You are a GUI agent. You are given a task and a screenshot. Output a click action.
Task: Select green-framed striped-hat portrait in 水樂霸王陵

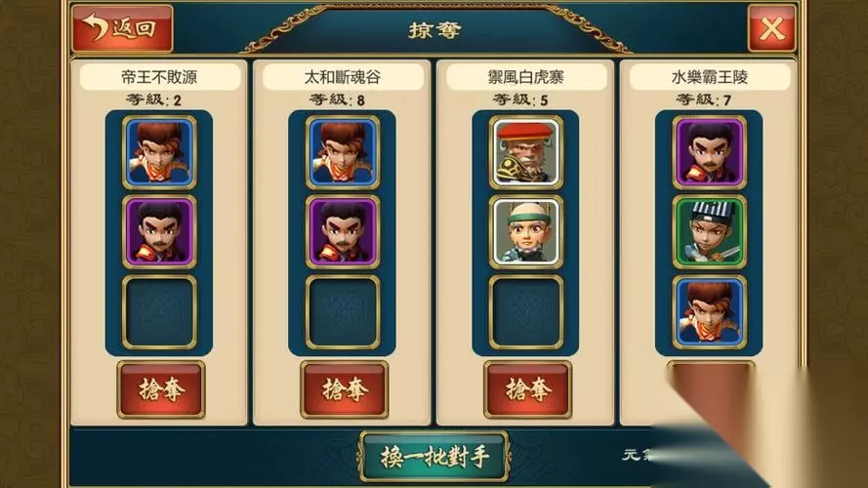[709, 232]
